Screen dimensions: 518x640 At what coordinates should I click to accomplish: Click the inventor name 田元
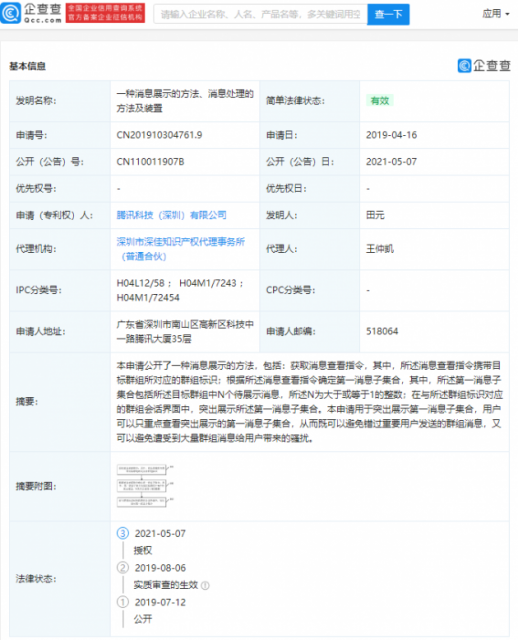point(375,215)
